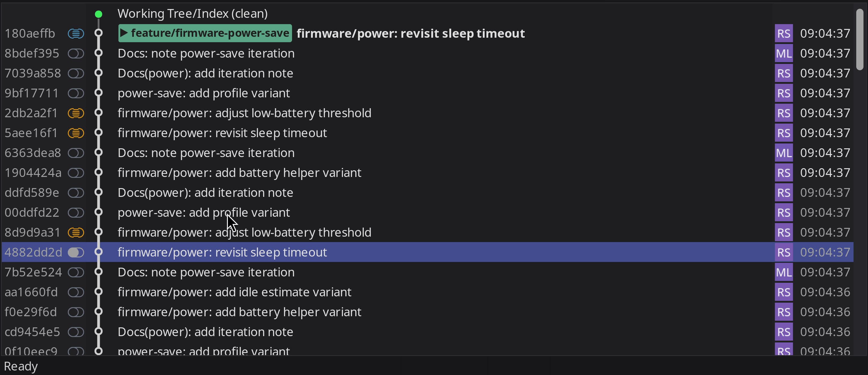Viewport: 868px width, 375px height.
Task: Select the commit row with hash 1904424a
Action: click(x=239, y=172)
